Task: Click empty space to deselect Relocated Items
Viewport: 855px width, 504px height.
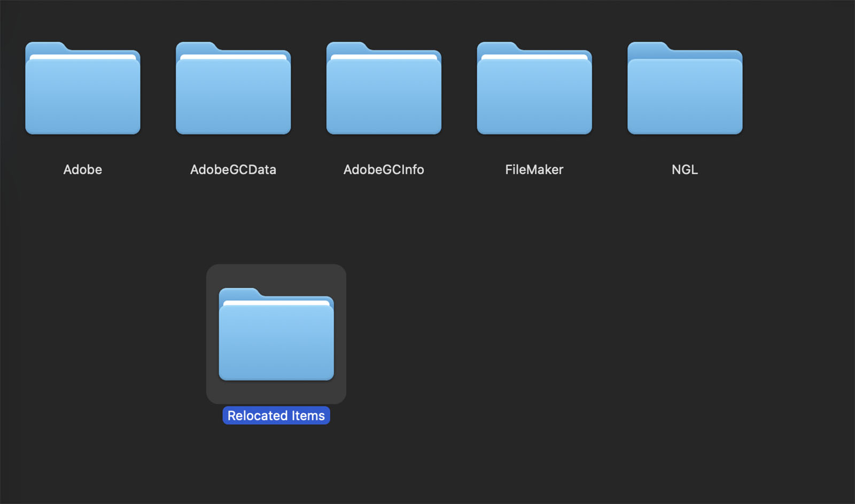Action: (x=588, y=347)
